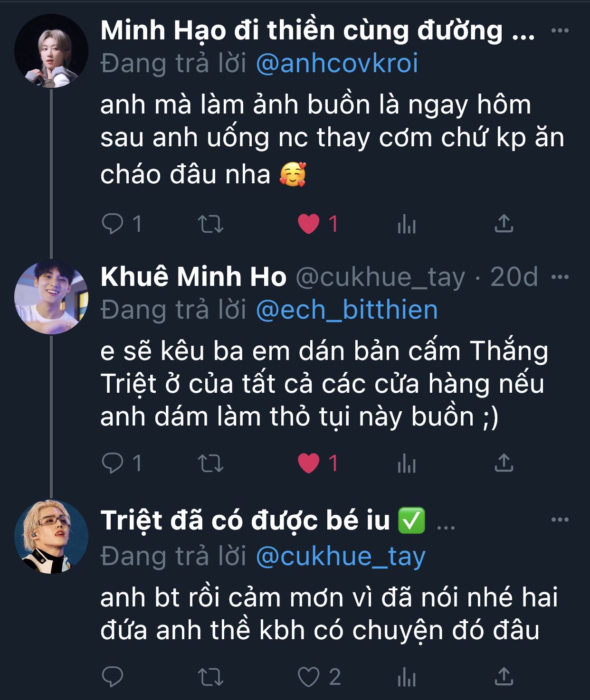Open the @anhcovkroi mention link
The width and height of the screenshot is (590, 700).
pyautogui.click(x=337, y=64)
